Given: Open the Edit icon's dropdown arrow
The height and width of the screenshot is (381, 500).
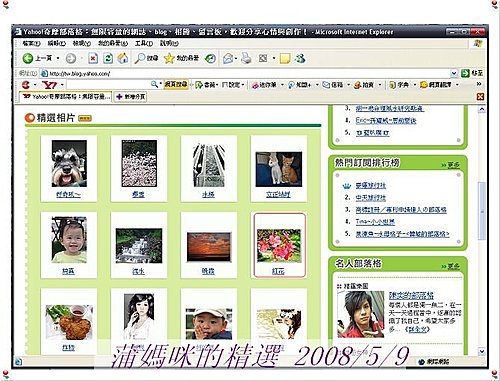Looking at the screenshot, I should coord(274,59).
